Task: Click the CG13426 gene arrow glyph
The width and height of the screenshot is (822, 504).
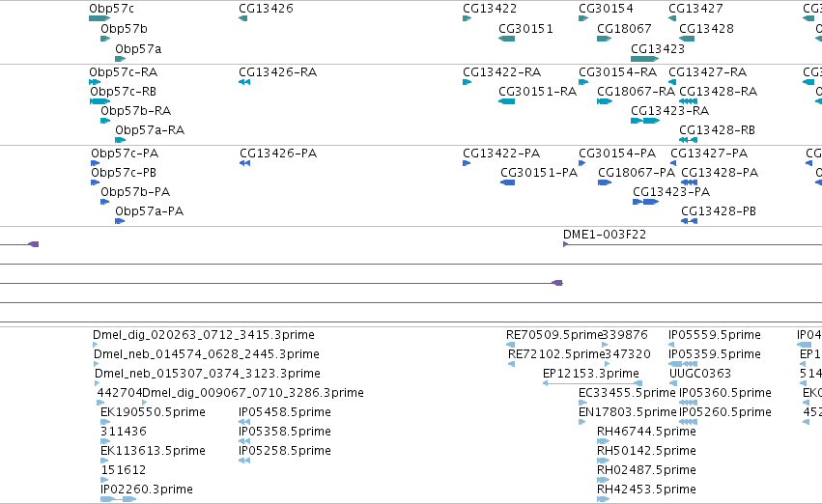Action: tap(242, 19)
